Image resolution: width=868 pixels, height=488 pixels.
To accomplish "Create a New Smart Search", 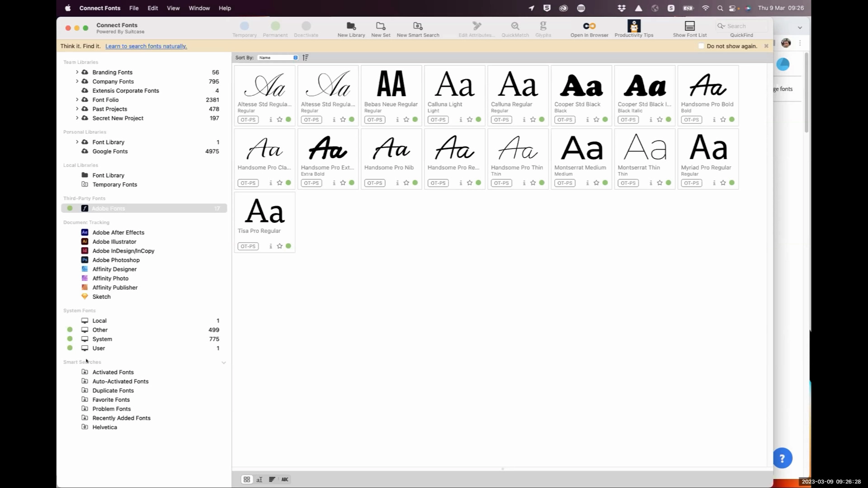I will [x=418, y=26].
